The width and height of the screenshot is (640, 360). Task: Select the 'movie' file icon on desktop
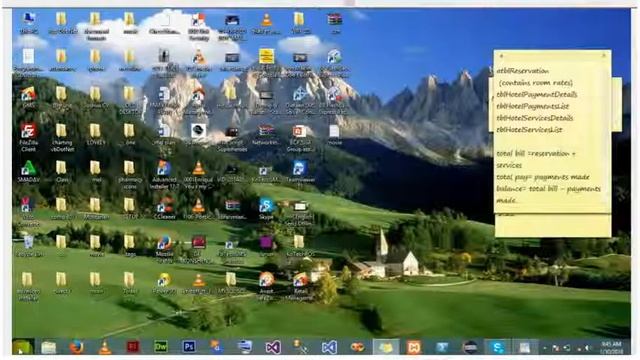[334, 134]
